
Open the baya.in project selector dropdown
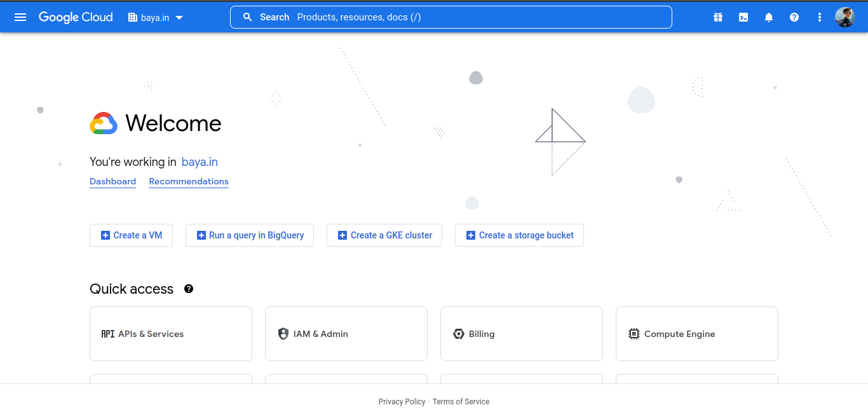(156, 18)
